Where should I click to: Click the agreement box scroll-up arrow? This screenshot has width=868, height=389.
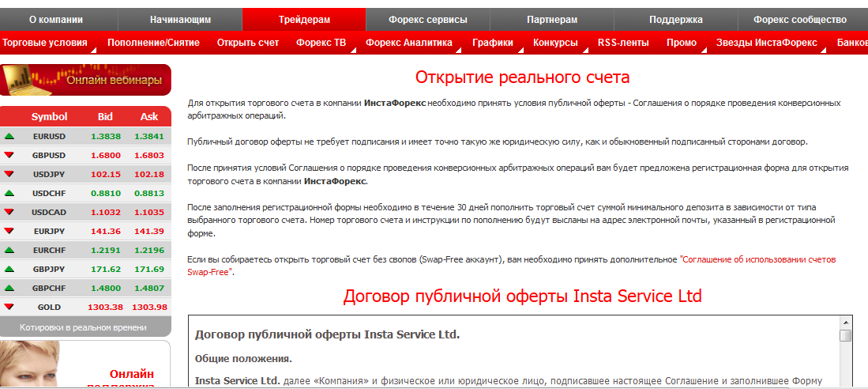point(845,322)
